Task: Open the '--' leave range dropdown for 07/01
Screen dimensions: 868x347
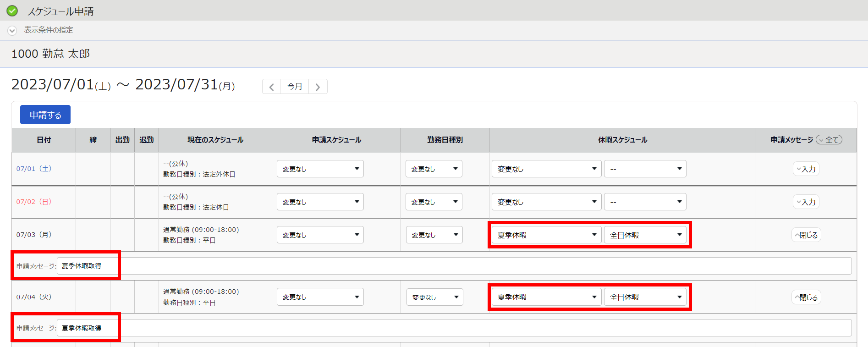Action: pos(645,169)
